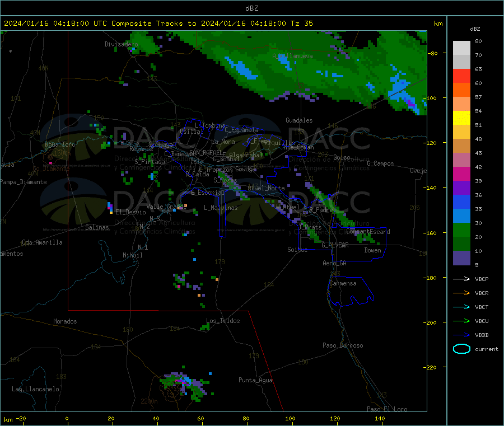
Task: Click the 'dBZ' title at the top
Action: pos(251,8)
